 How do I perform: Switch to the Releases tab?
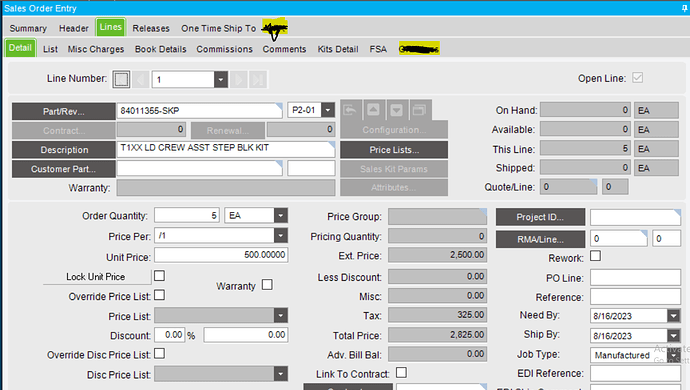coord(151,28)
